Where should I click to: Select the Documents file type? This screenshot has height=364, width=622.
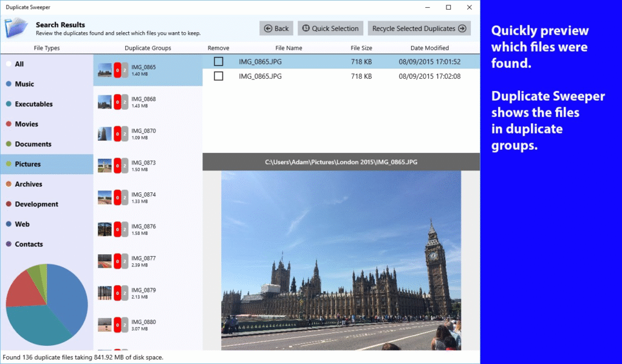(33, 144)
